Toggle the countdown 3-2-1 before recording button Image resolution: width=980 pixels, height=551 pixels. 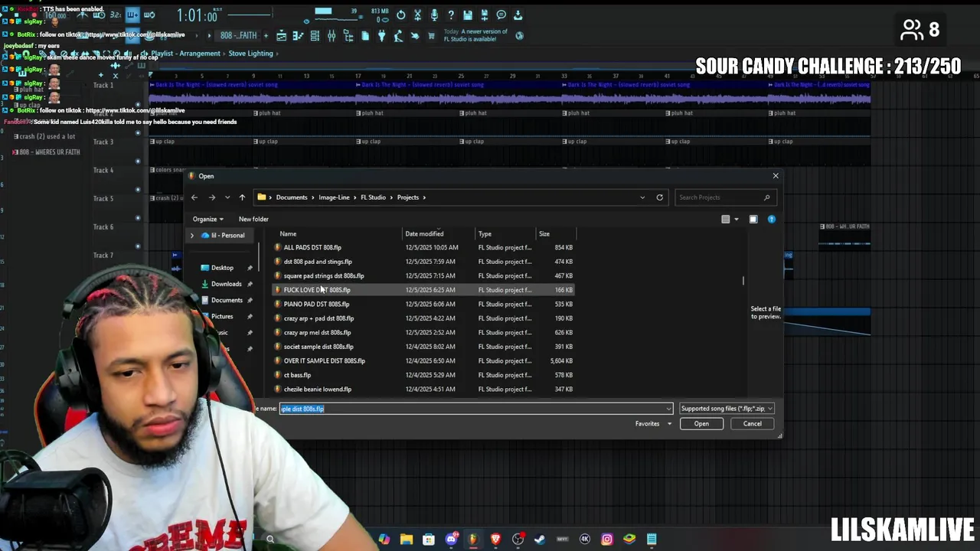click(116, 15)
